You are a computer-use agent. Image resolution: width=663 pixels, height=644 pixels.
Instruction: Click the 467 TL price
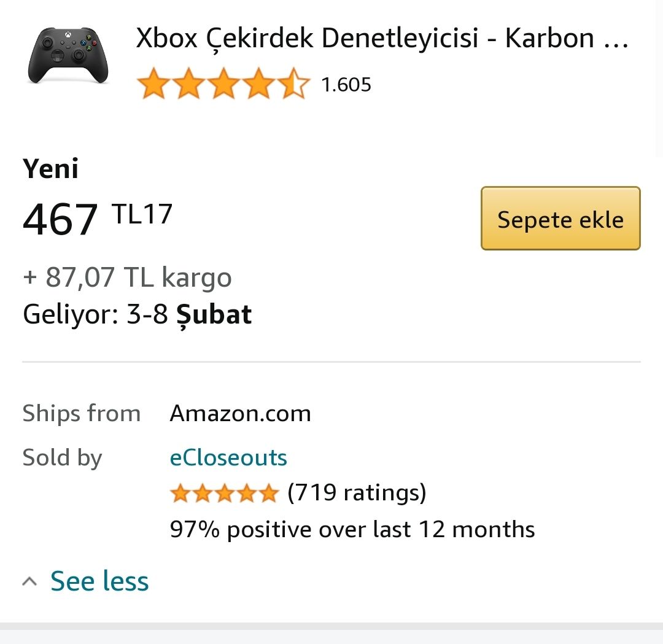click(97, 219)
